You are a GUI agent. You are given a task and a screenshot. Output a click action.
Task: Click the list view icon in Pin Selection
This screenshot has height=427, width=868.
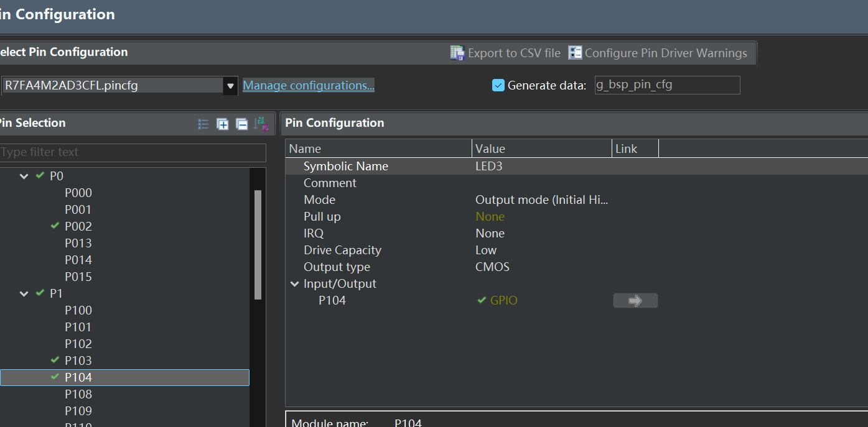[203, 124]
